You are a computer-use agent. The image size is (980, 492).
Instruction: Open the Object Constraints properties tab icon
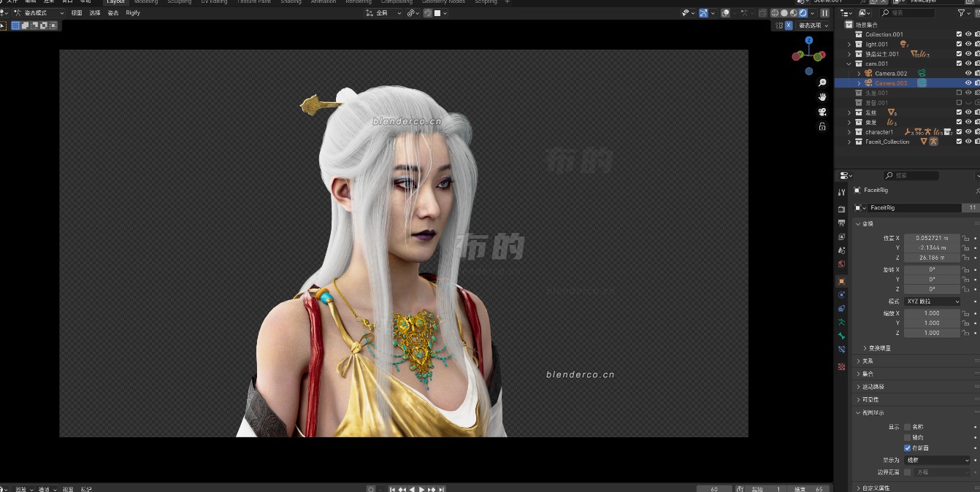841,309
